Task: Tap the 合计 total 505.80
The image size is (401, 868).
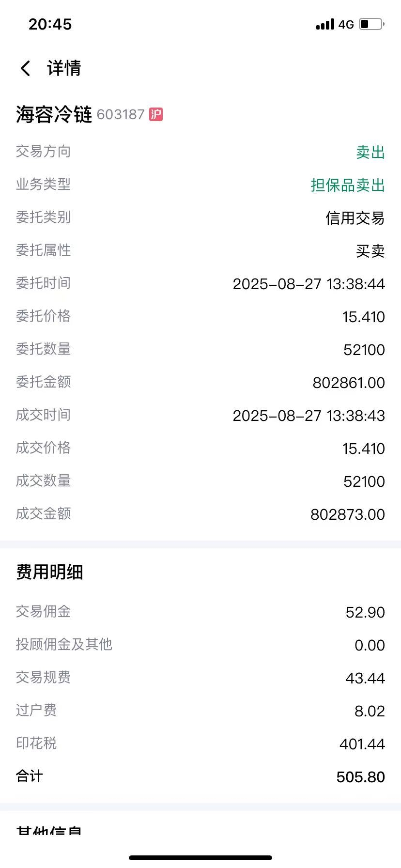Action: point(361,777)
